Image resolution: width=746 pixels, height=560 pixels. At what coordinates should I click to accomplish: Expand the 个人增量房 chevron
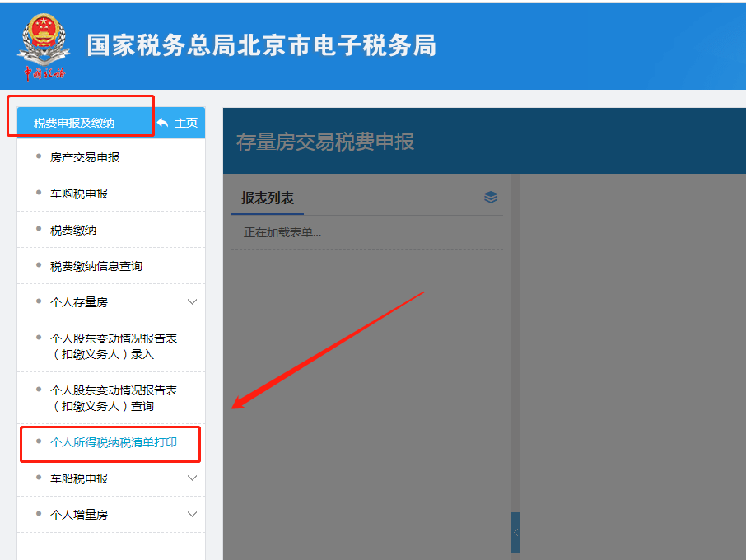(x=192, y=515)
